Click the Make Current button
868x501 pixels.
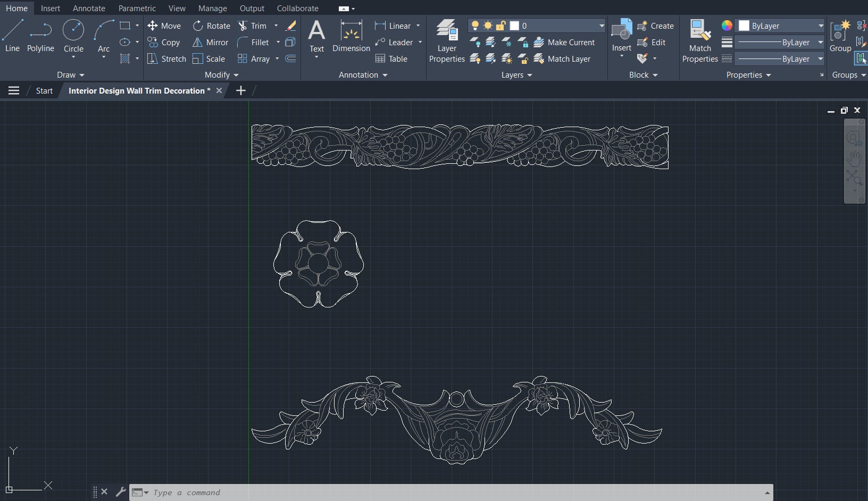pos(565,43)
